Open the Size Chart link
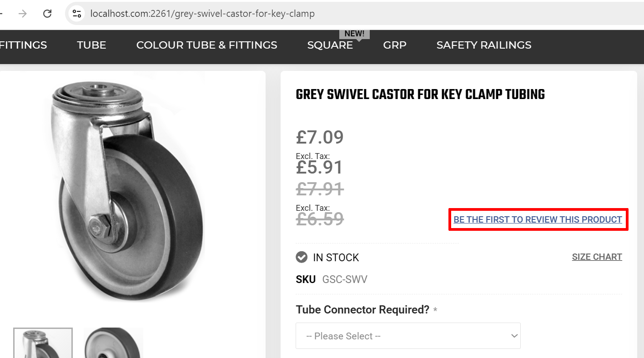The height and width of the screenshot is (358, 644). 597,257
